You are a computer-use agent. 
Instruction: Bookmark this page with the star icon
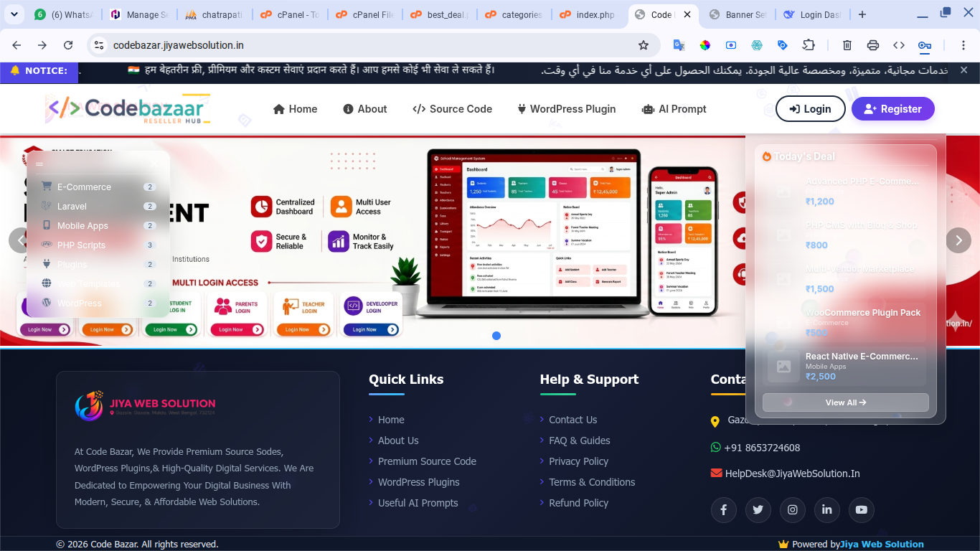click(644, 45)
